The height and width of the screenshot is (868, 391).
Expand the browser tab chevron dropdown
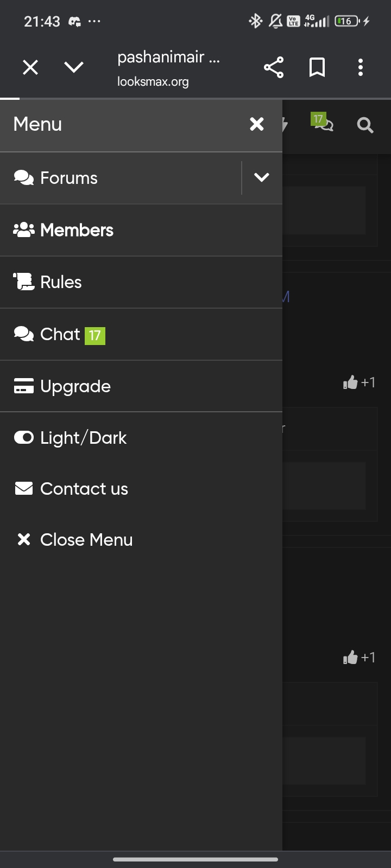[x=74, y=67]
